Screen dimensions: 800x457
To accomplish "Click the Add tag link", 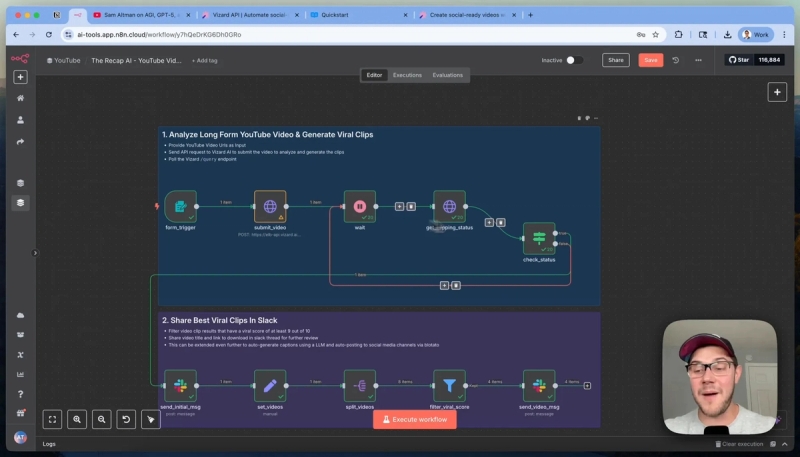I will 205,61.
